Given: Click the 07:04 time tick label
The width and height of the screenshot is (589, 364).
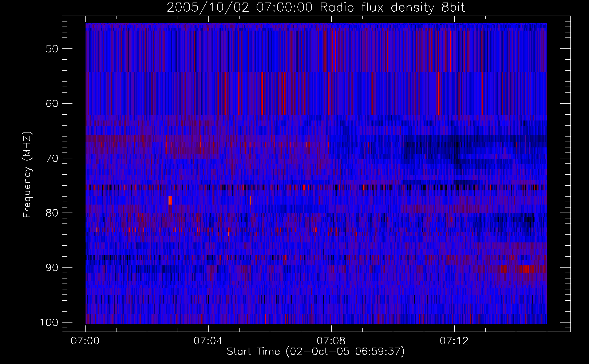Looking at the screenshot, I should point(208,341).
